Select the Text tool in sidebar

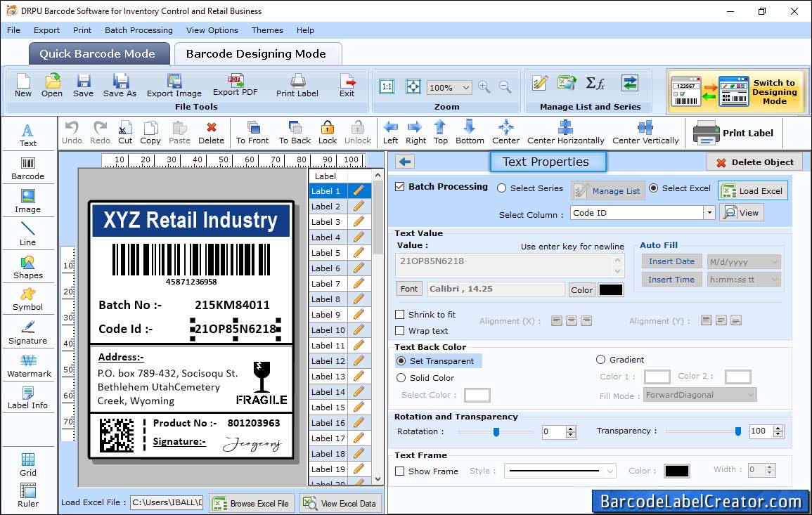point(28,135)
